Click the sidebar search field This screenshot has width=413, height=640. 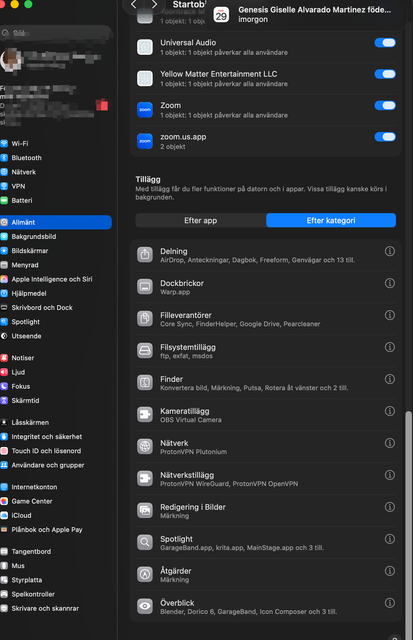pos(56,33)
